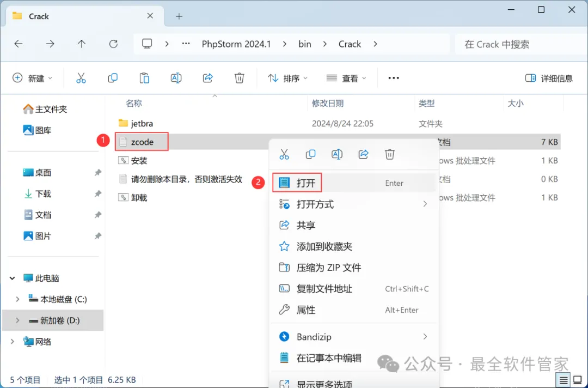588x388 pixels.
Task: Open the 新建 dropdown
Action: 33,78
